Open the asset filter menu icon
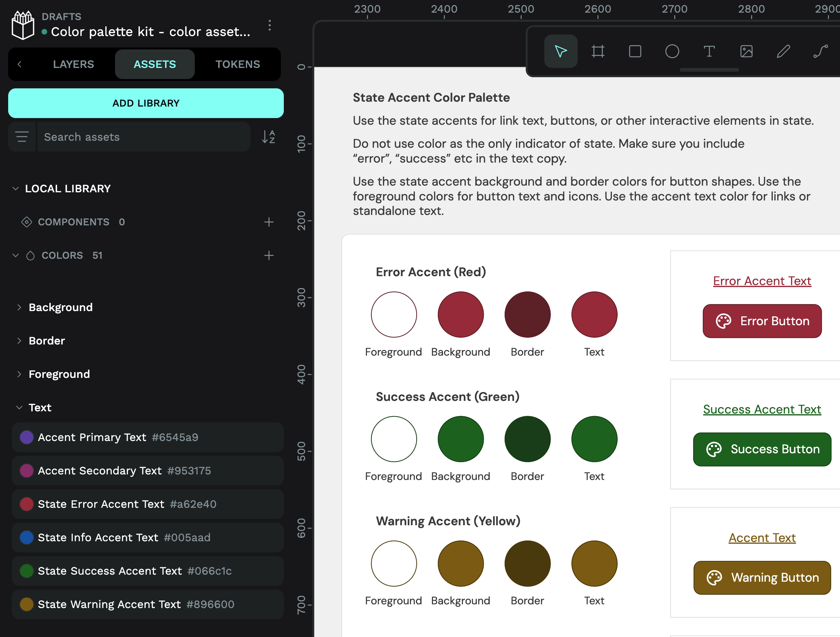Viewport: 840px width, 637px height. 22,137
